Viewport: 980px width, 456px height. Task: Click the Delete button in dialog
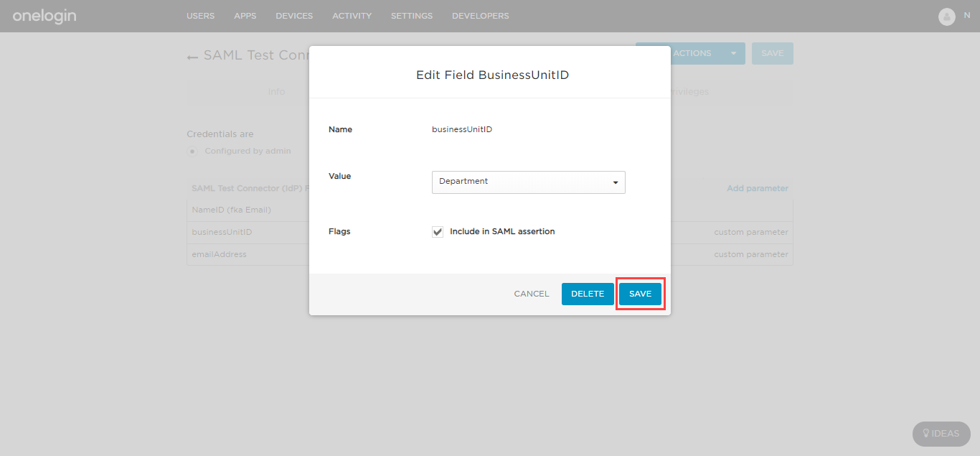tap(588, 294)
